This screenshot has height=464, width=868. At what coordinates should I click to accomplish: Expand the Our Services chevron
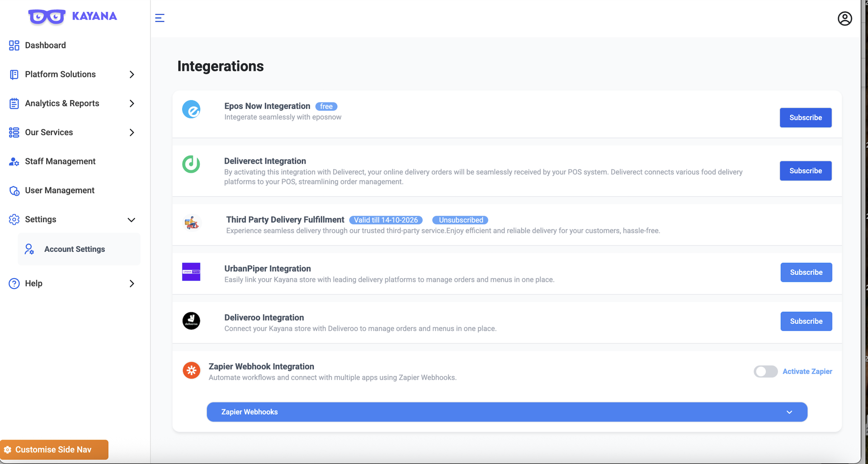pos(132,133)
